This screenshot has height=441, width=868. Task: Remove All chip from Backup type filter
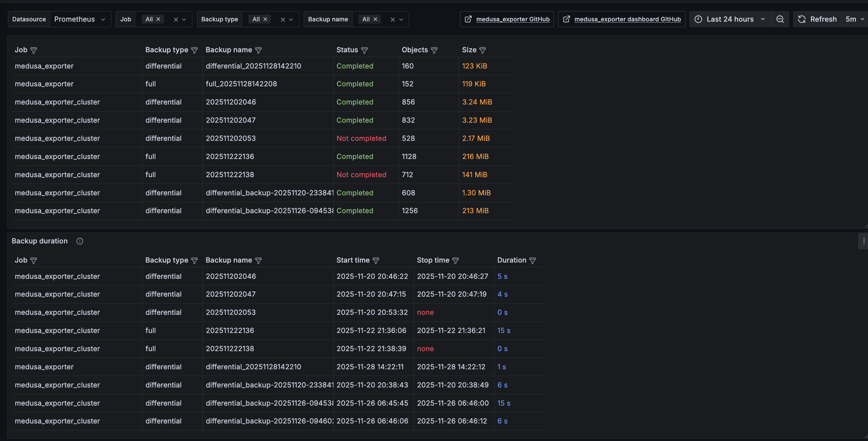coord(265,19)
